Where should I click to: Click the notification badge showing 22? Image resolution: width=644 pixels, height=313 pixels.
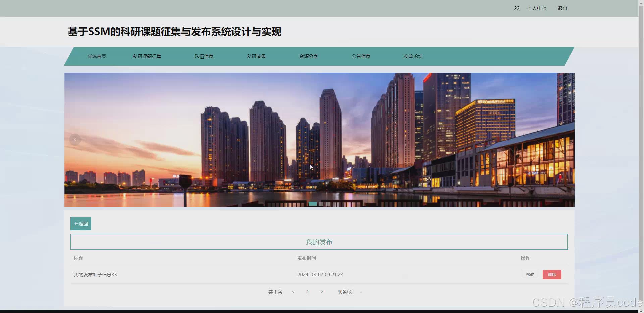click(x=517, y=8)
